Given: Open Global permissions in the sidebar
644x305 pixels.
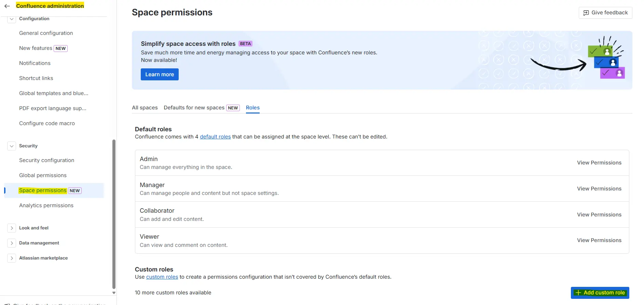Looking at the screenshot, I should point(43,175).
